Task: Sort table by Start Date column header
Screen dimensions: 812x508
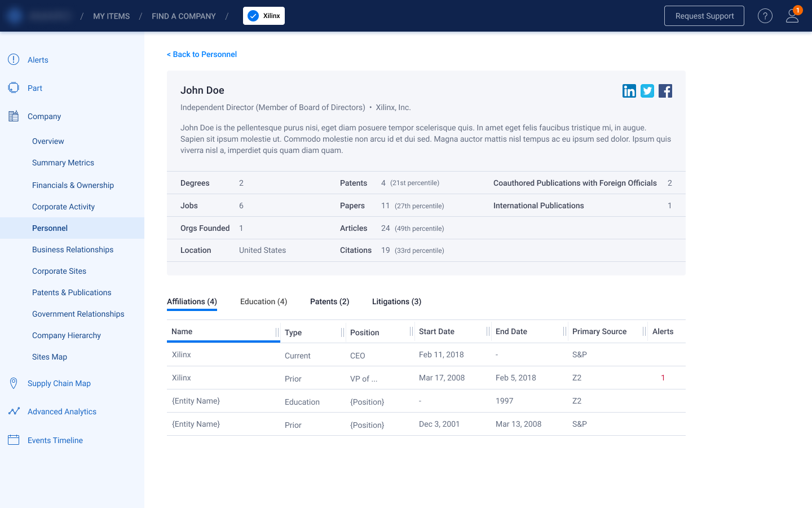Action: pyautogui.click(x=436, y=331)
